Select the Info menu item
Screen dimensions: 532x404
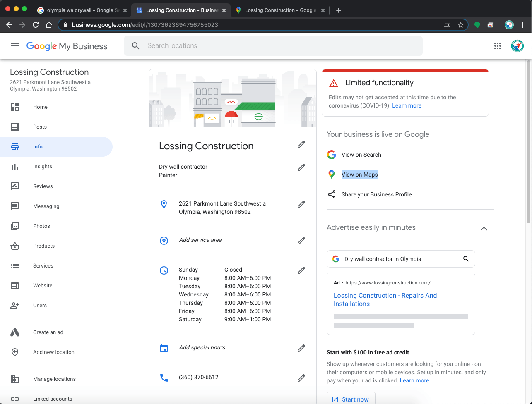coord(56,147)
